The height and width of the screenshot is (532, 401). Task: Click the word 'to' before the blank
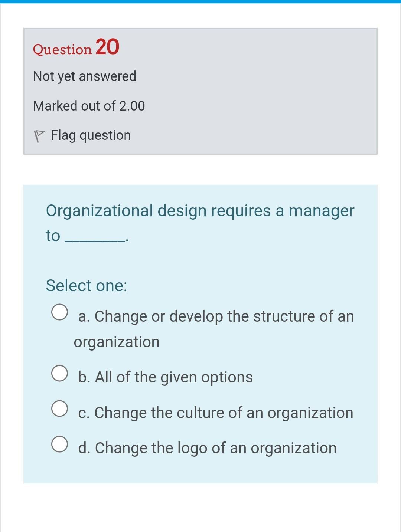[53, 236]
